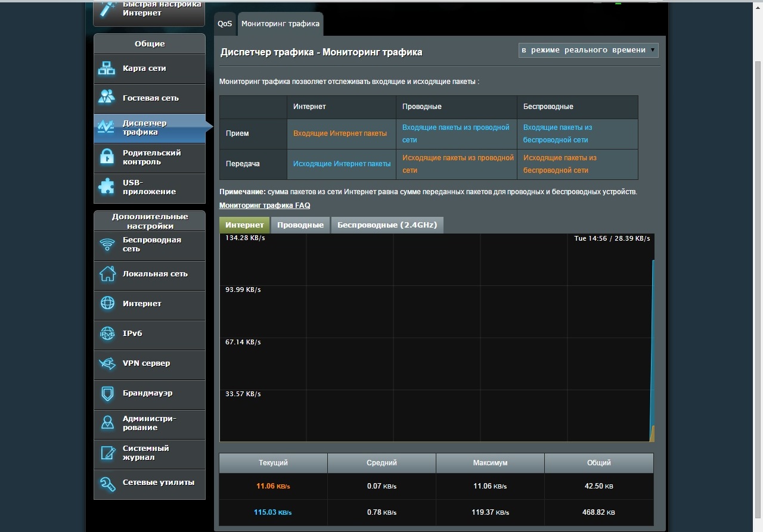
Task: Open the real-time mode dropdown
Action: [588, 50]
